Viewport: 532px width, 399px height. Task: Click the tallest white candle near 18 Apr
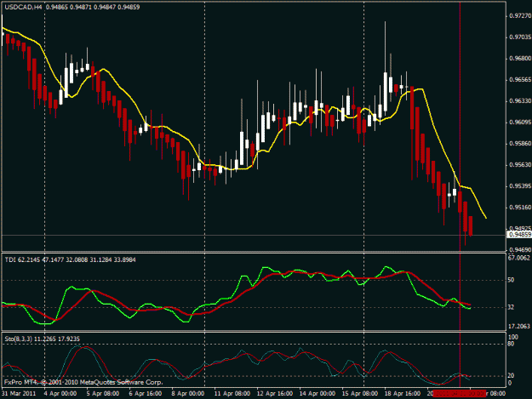386,92
